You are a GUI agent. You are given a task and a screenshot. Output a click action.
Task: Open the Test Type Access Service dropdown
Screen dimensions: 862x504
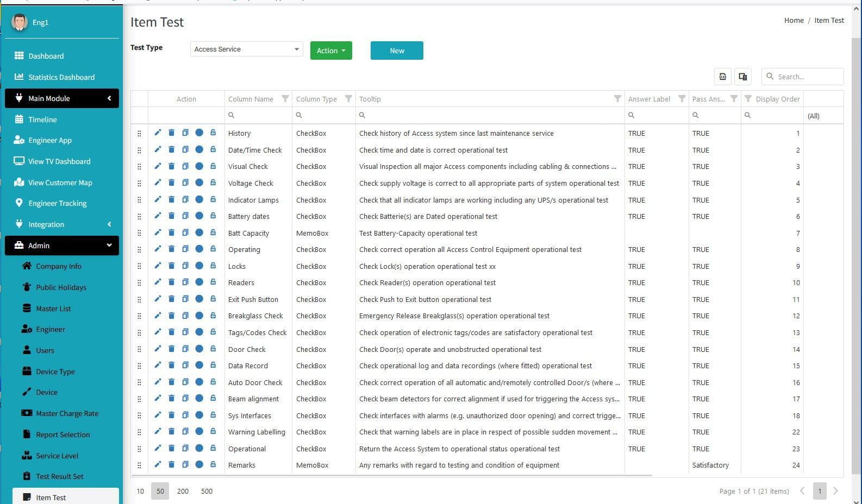click(x=246, y=49)
